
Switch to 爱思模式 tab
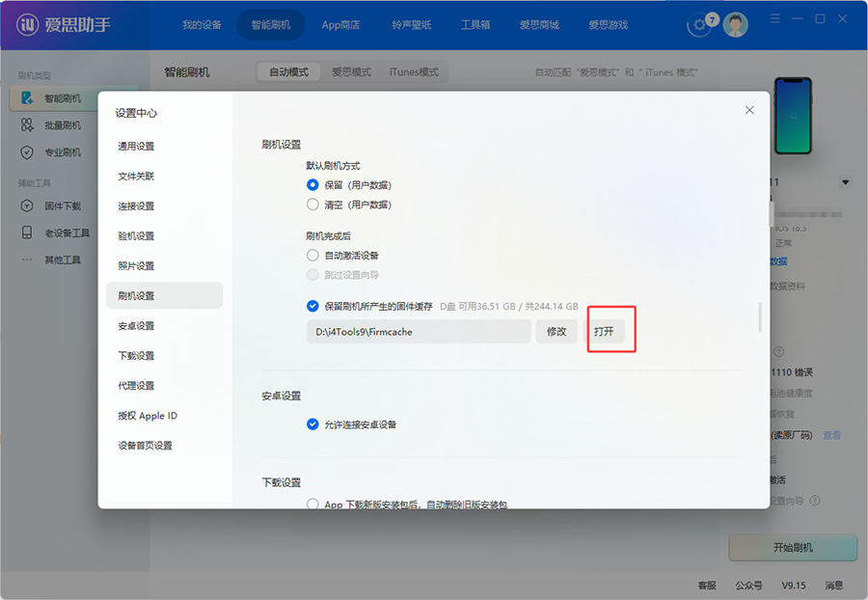tap(351, 72)
